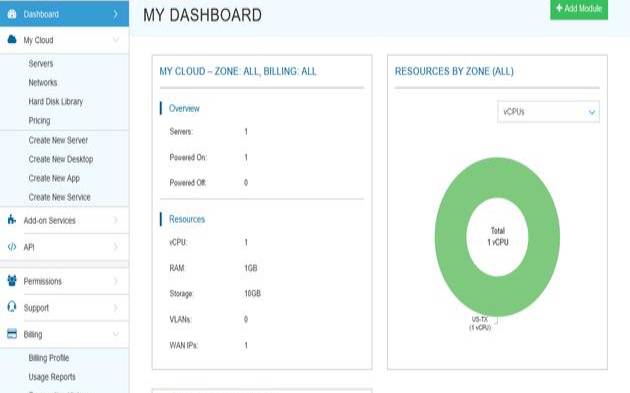This screenshot has height=393, width=630.
Task: Click the My Cloud cloud icon
Action: [x=12, y=39]
